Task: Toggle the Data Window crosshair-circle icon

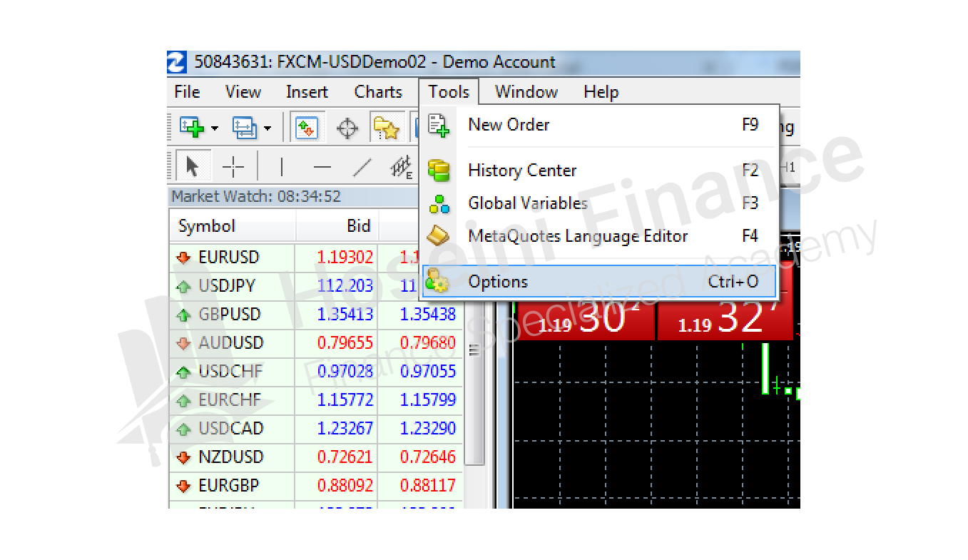Action: (x=347, y=128)
